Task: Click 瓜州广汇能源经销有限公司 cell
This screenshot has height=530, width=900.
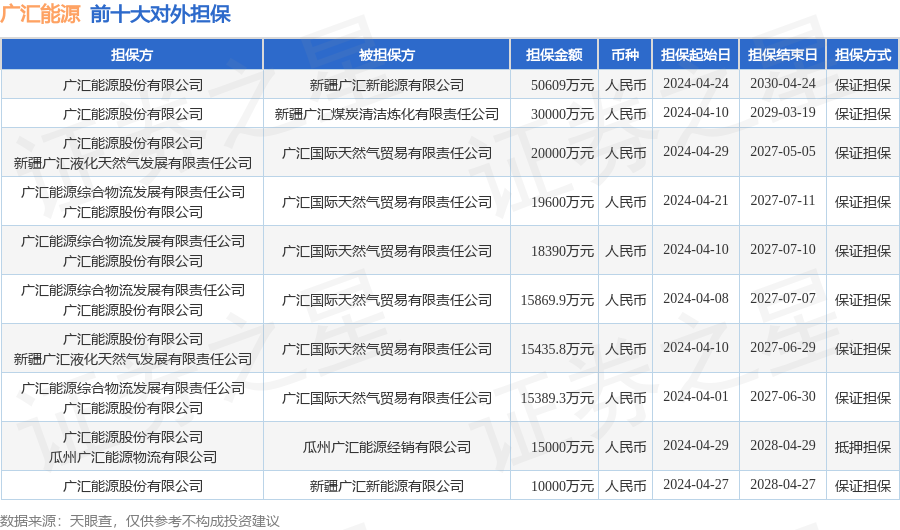Action: pyautogui.click(x=386, y=447)
